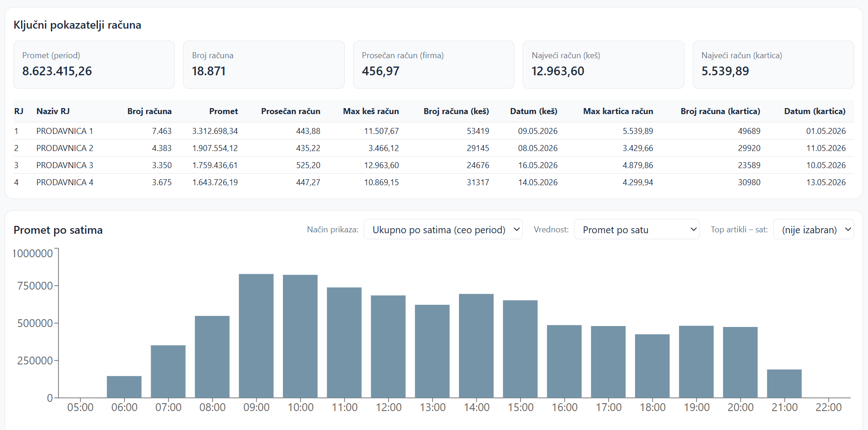Click the 06:00 bar in the chart
This screenshot has width=868, height=430.
coord(124,387)
